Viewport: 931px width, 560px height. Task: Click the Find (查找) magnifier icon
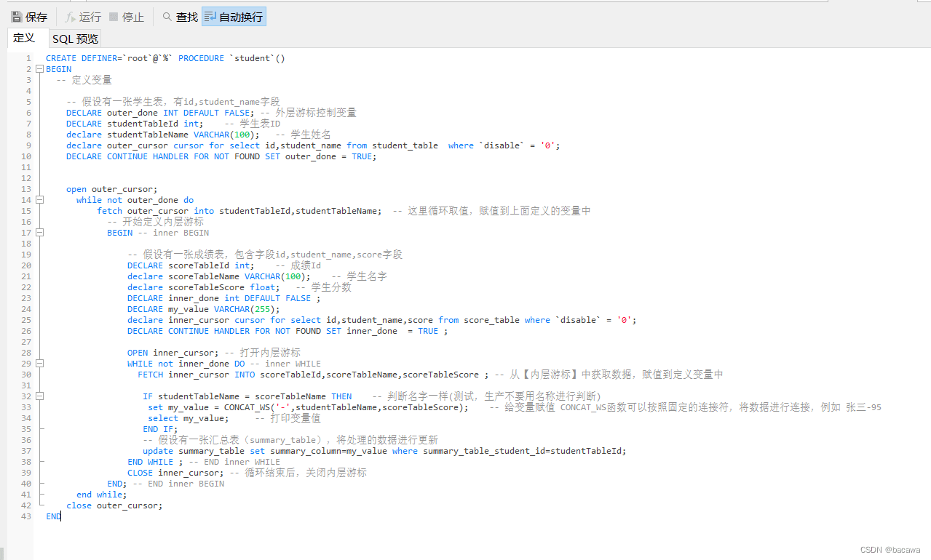(x=167, y=17)
